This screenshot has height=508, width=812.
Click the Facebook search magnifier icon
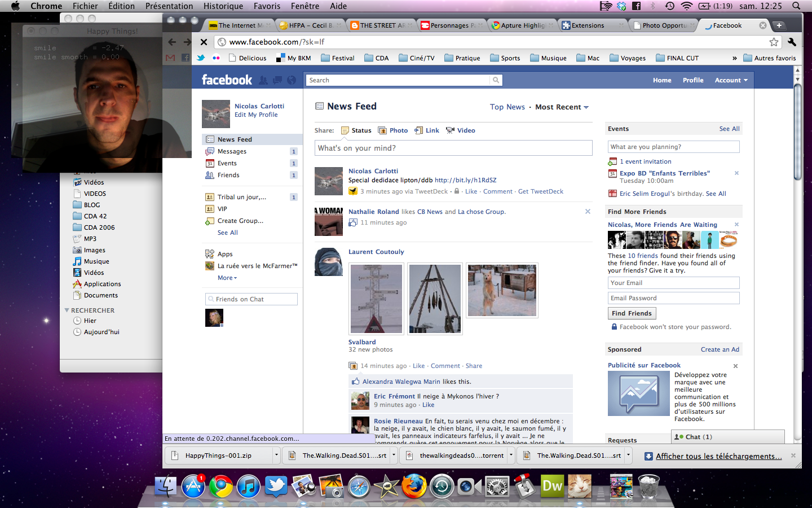496,80
